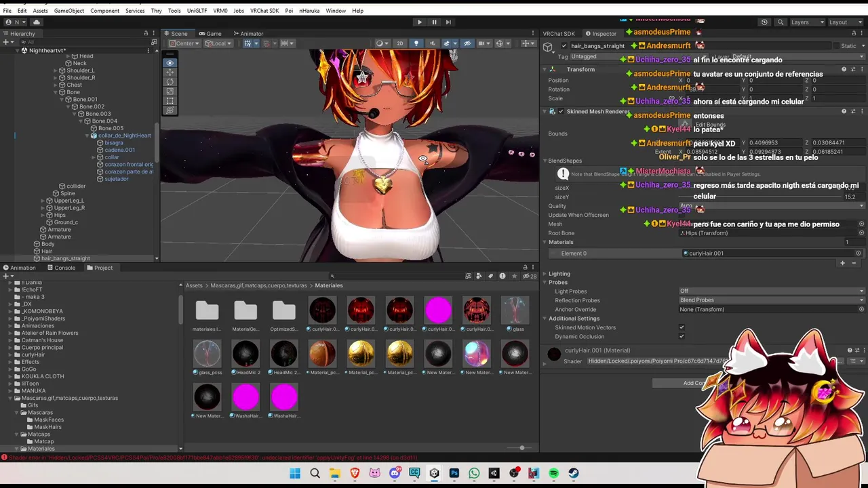Switch to the Game tab
Screen dimensions: 868x488
click(210, 33)
